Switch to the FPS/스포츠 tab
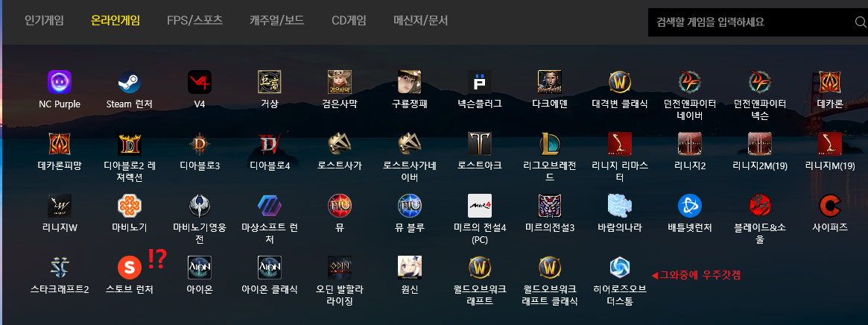 click(x=195, y=21)
